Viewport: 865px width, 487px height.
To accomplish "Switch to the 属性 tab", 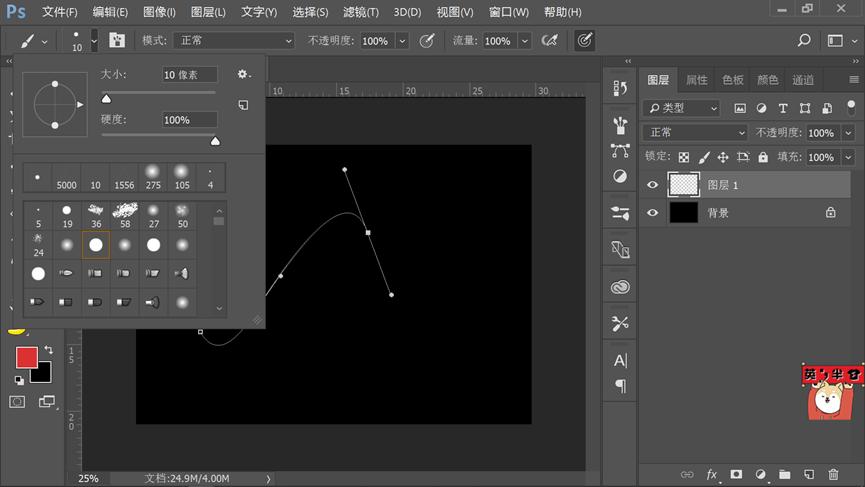I will 697,80.
